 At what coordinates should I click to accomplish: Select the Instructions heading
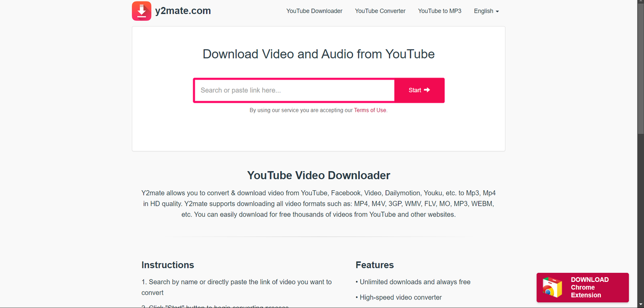pos(168,265)
